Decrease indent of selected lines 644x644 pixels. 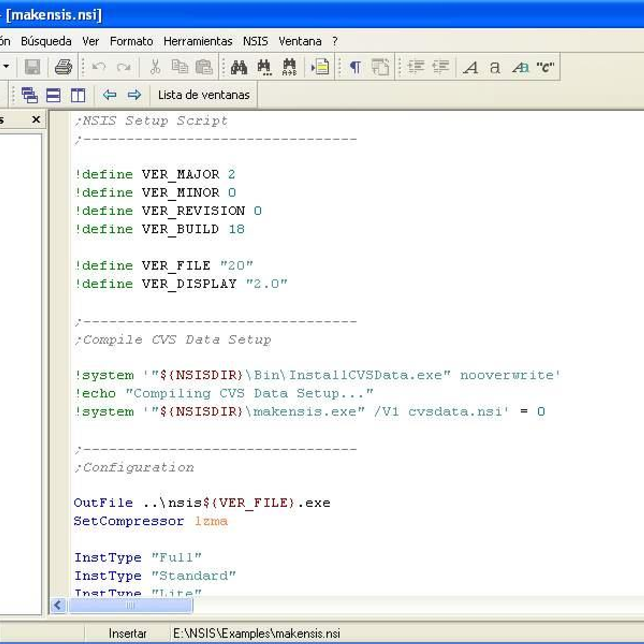click(441, 67)
